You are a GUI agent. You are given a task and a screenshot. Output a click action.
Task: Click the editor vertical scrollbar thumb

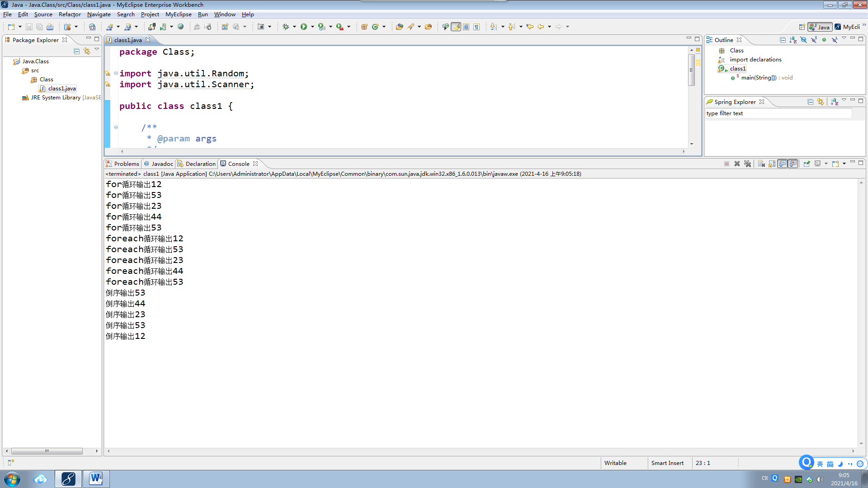coord(691,70)
